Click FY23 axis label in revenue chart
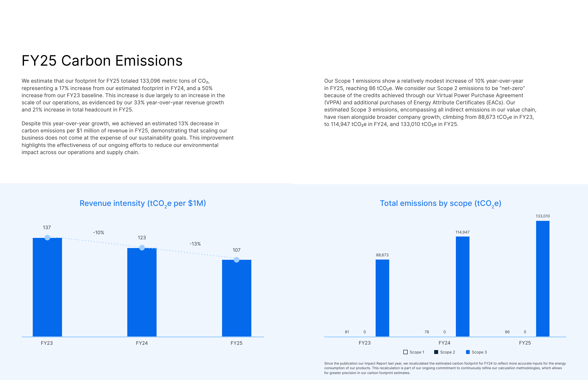The height and width of the screenshot is (380, 588). 47,343
